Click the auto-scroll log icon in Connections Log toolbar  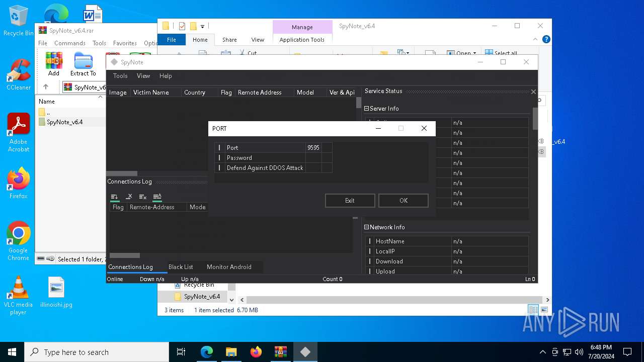coord(115,197)
